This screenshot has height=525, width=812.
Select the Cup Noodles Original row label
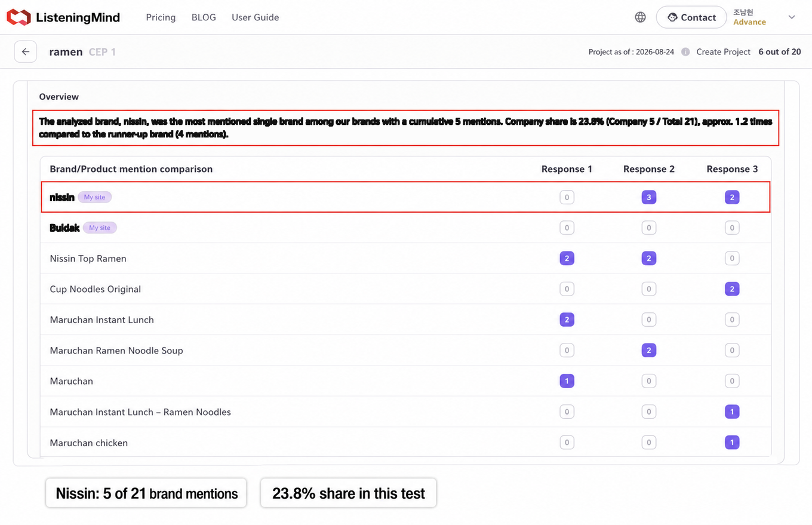click(96, 289)
